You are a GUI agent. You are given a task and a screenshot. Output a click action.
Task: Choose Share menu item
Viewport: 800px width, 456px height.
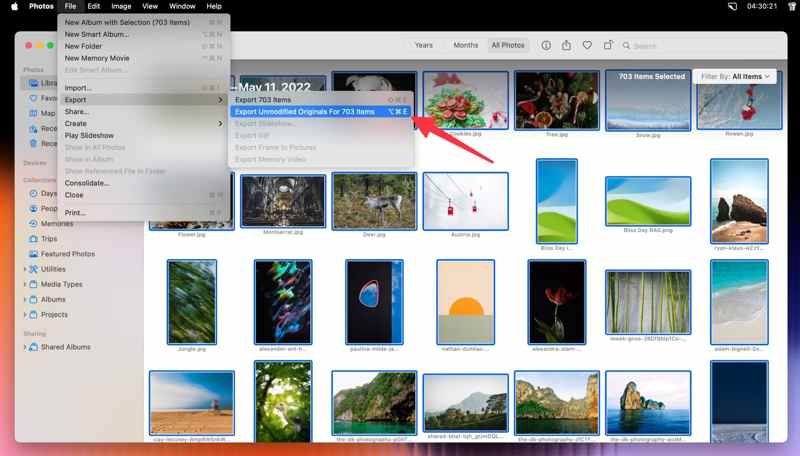[143, 112]
